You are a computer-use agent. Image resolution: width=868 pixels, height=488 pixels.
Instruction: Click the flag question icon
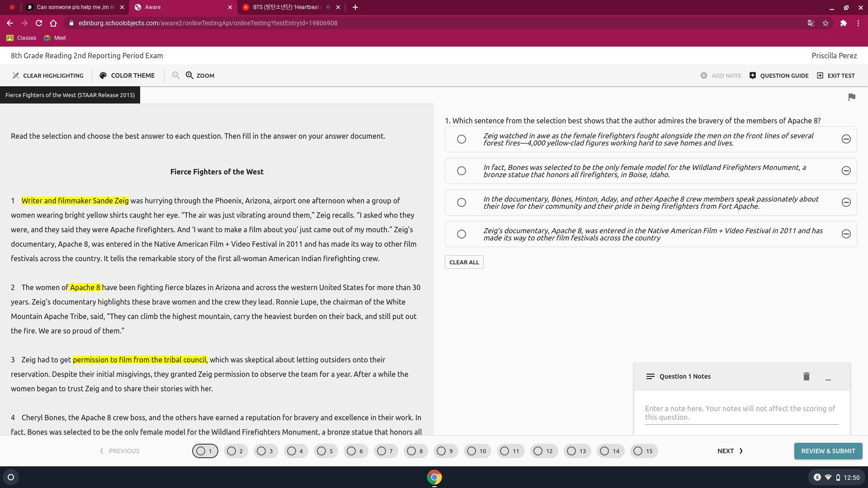tap(852, 97)
